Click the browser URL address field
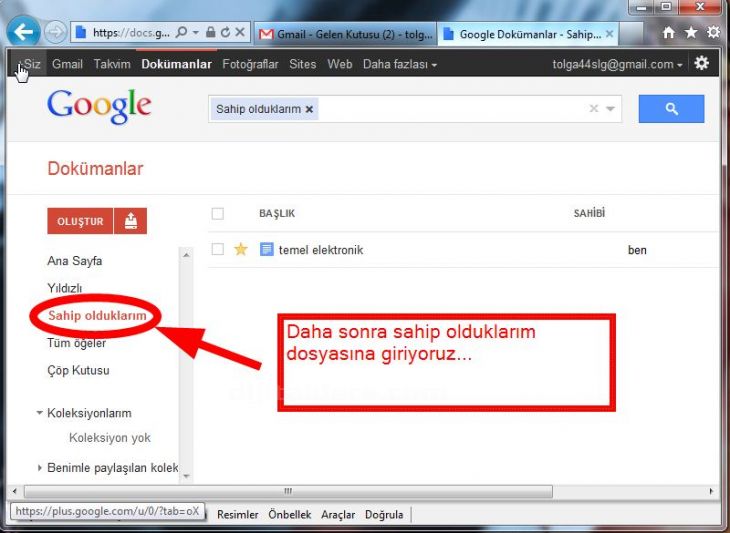730x533 pixels. (130, 33)
